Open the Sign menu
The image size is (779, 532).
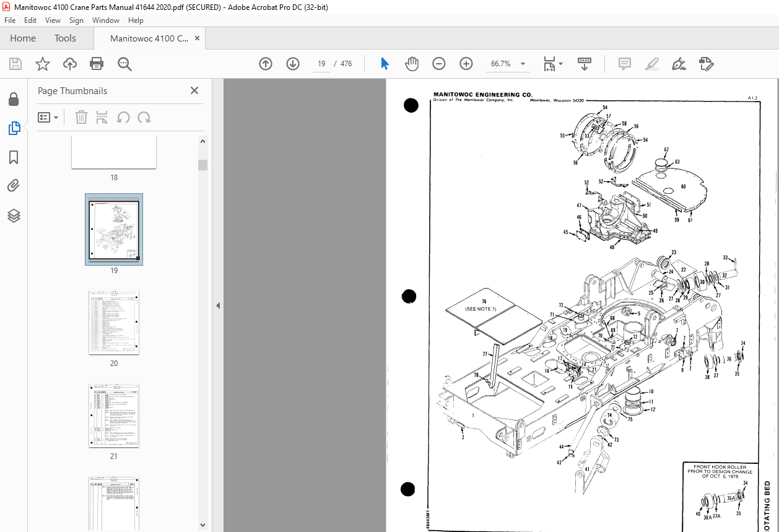tap(76, 20)
